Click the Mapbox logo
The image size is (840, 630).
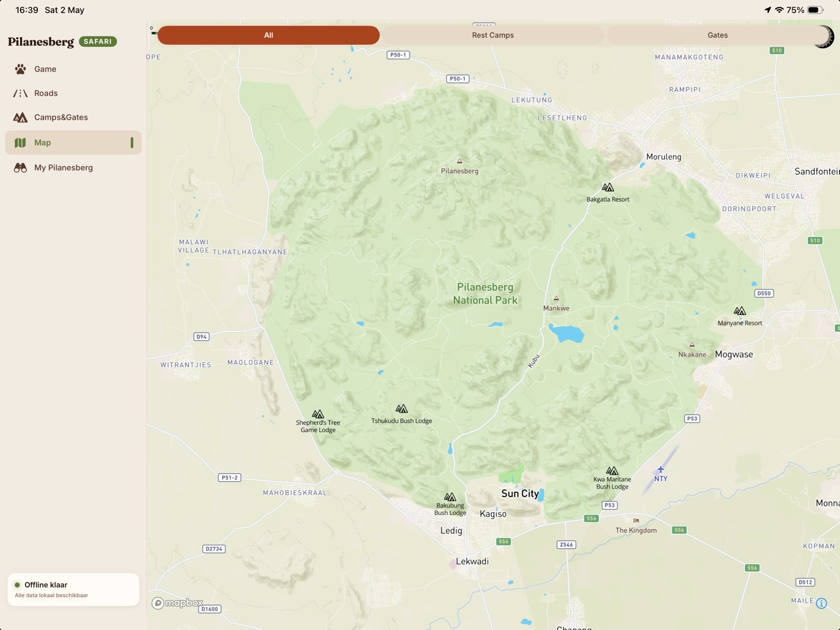(x=177, y=603)
